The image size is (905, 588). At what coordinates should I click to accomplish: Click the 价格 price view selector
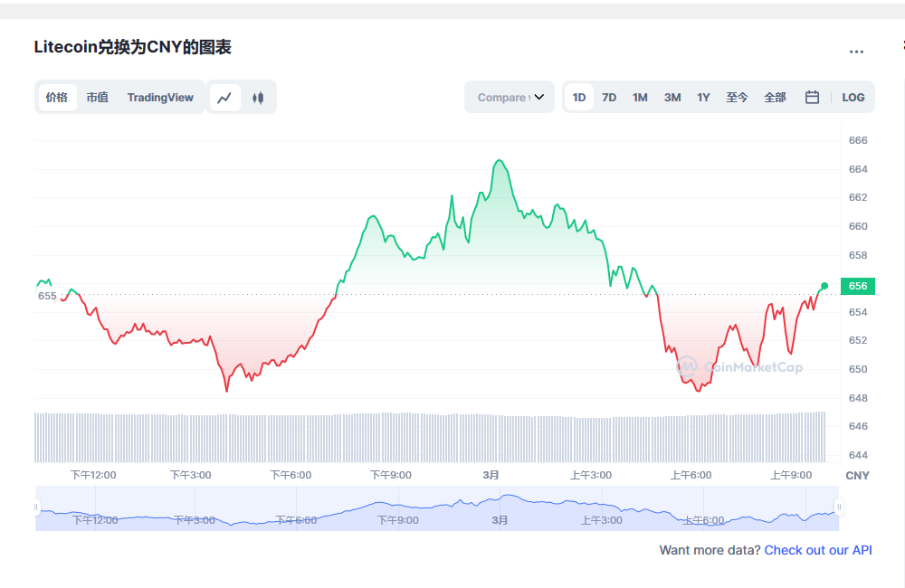[55, 97]
